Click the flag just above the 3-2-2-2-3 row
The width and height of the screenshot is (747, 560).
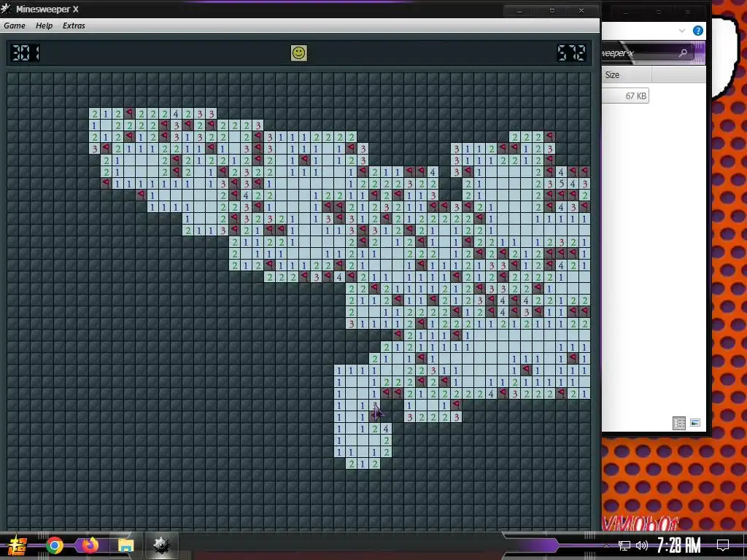pos(457,405)
